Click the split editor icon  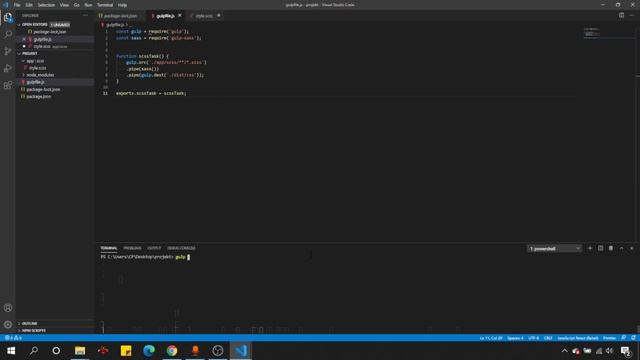(x=621, y=16)
